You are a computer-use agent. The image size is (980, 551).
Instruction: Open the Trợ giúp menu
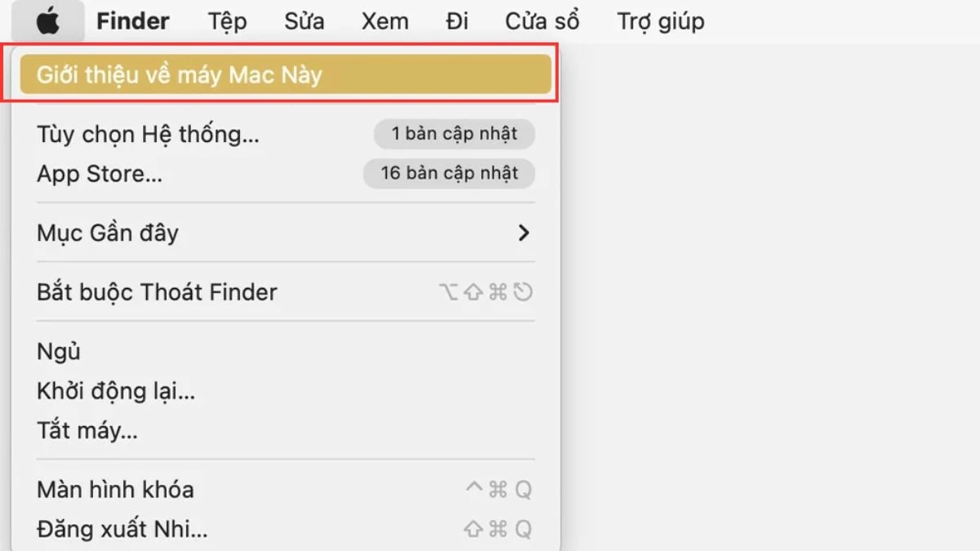660,21
